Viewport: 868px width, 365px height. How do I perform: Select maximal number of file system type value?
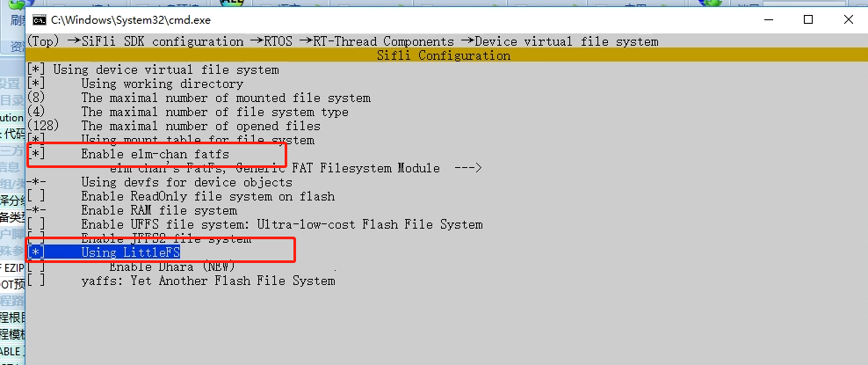[x=36, y=113]
